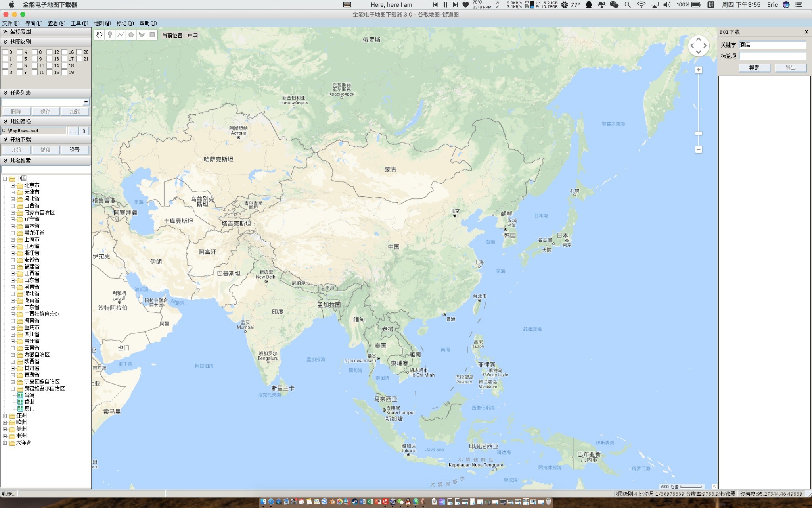Viewport: 812px width, 508px height.
Task: Pause music via menu bar pause icon
Action: click(445, 5)
